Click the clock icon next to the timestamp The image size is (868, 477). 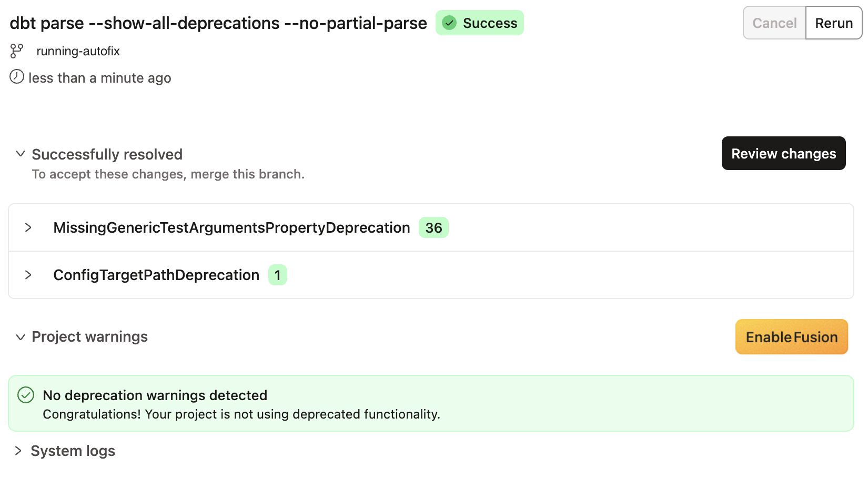16,77
